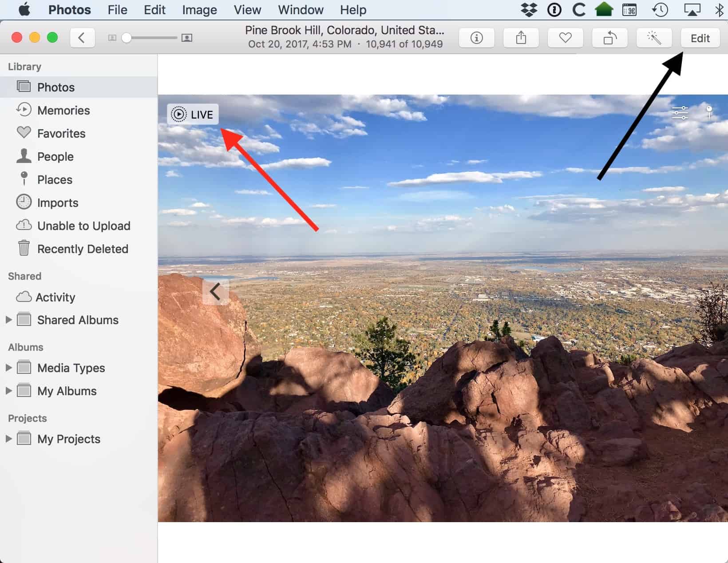Screen dimensions: 728x563
Task: Expand the Media Types disclosure triangle
Action: coord(8,368)
